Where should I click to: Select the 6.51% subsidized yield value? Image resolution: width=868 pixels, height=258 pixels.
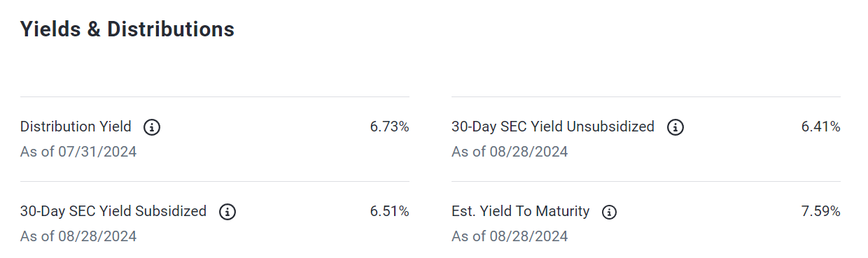[389, 211]
